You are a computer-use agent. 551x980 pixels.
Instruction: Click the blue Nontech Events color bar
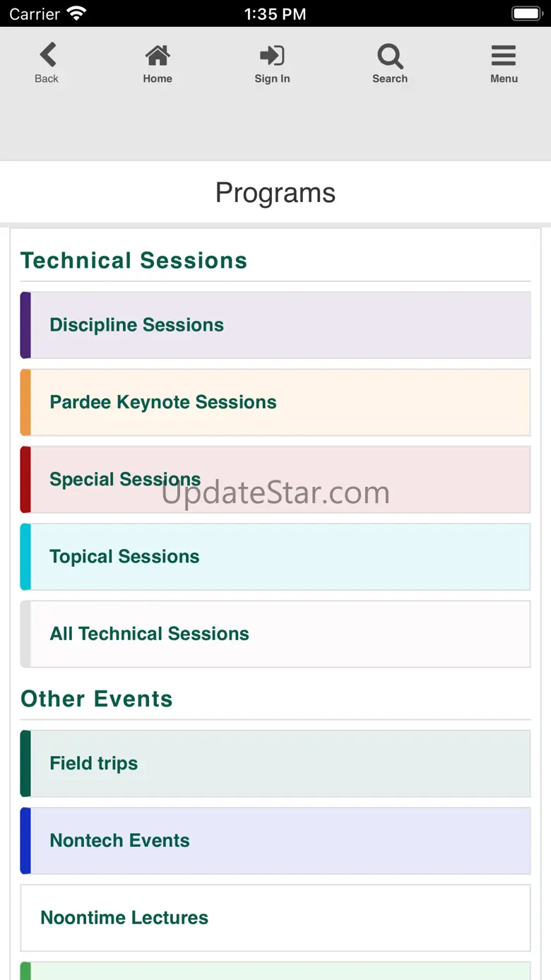[25, 840]
